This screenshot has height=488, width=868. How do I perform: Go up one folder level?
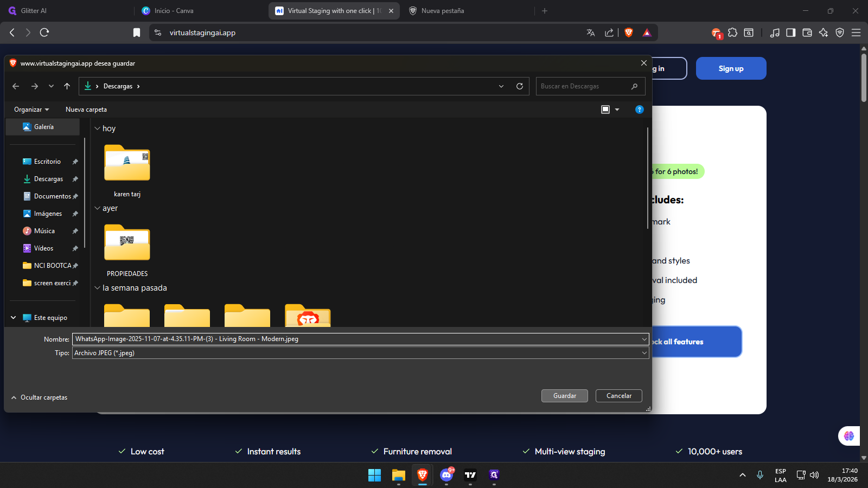[67, 86]
